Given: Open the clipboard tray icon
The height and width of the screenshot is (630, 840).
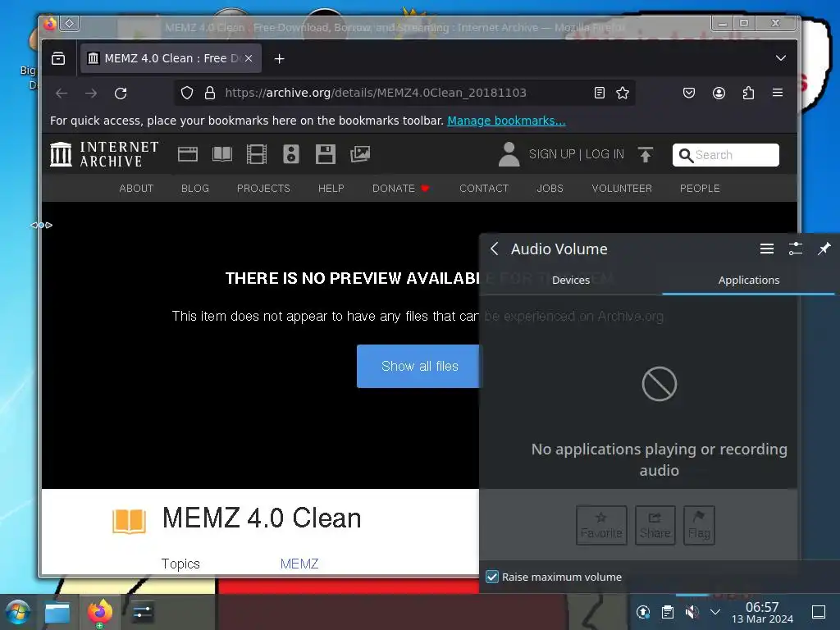Looking at the screenshot, I should tap(668, 612).
